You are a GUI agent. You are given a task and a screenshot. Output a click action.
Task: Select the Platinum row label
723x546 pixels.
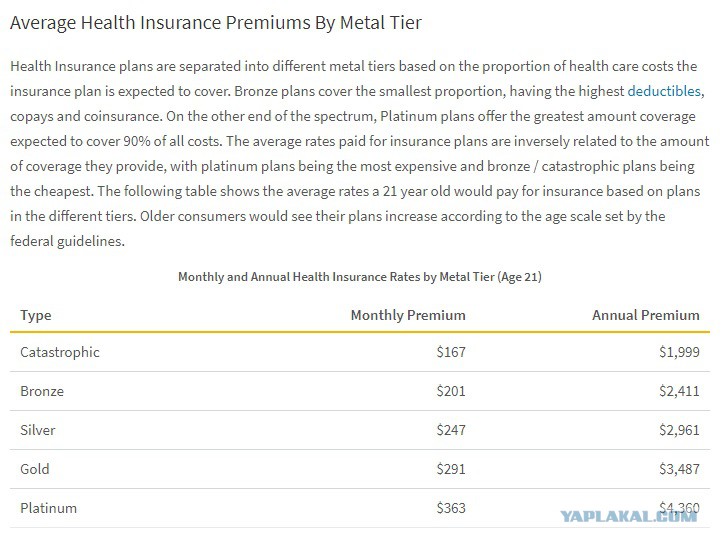point(48,508)
